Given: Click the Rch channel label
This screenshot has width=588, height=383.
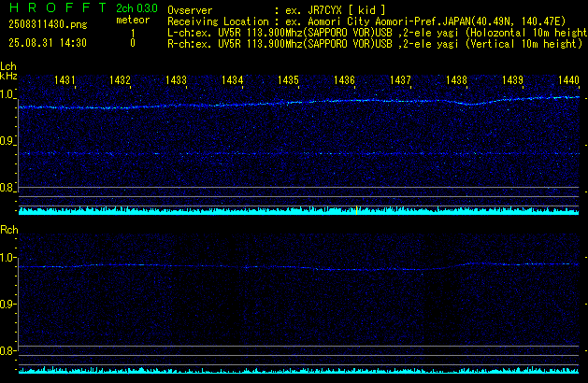Looking at the screenshot, I should 9,230.
